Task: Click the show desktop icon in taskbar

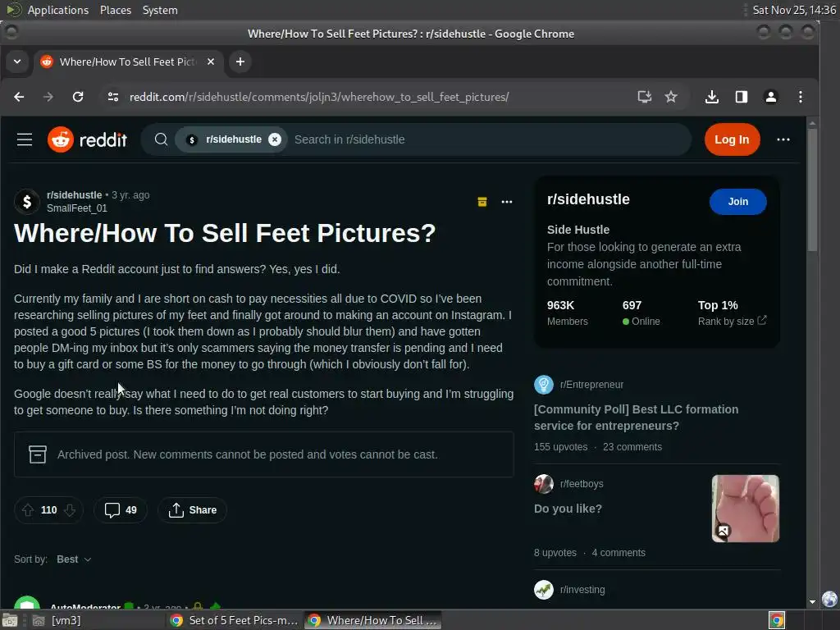Action: point(10,620)
